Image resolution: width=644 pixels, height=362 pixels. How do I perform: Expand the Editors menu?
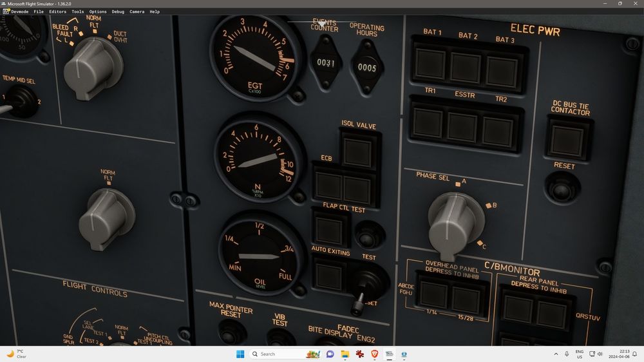57,12
